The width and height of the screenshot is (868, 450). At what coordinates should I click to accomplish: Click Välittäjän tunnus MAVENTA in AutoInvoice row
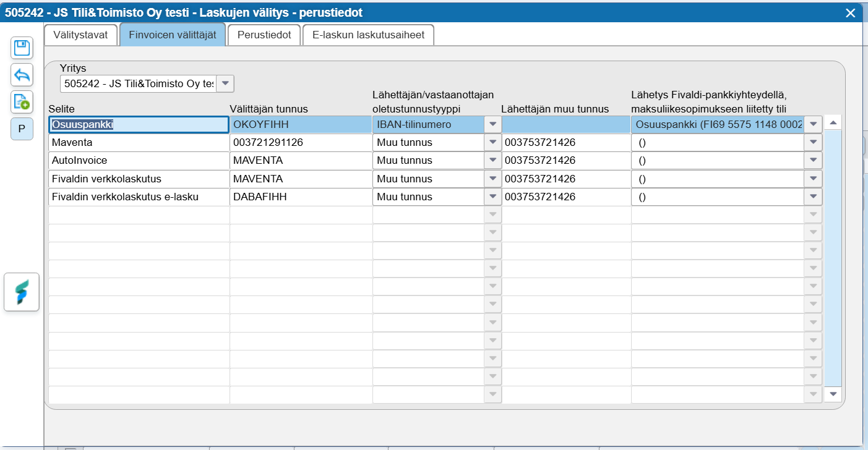tap(301, 161)
